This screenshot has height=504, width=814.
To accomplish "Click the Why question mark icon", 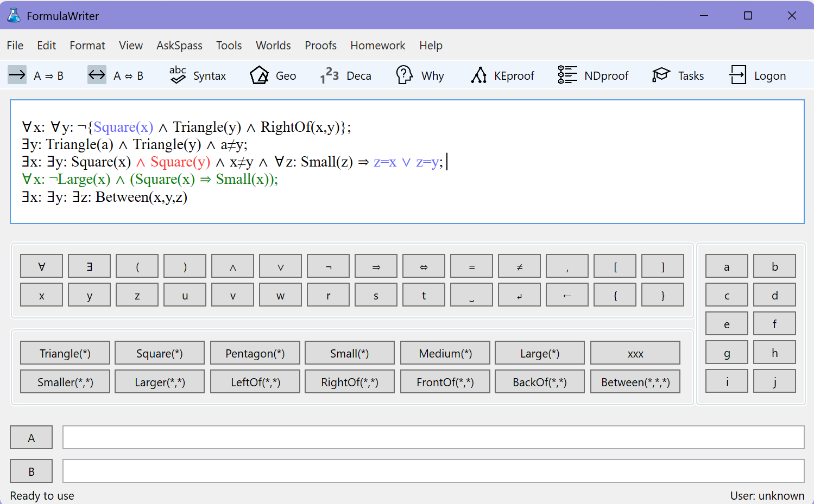I will tap(405, 75).
